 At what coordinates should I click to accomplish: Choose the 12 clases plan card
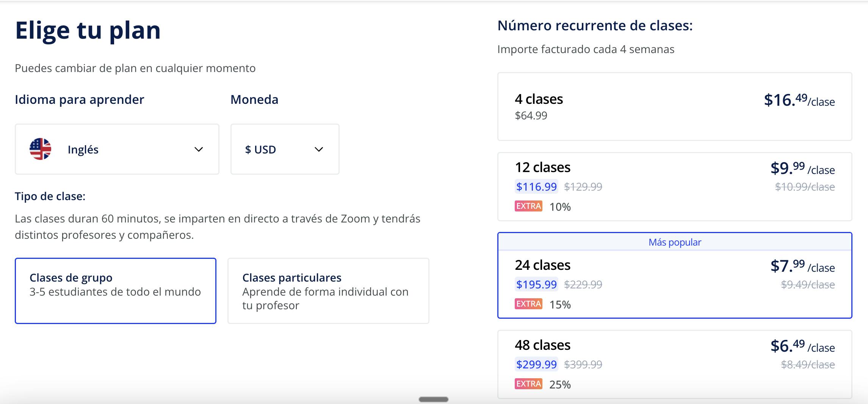pyautogui.click(x=675, y=186)
